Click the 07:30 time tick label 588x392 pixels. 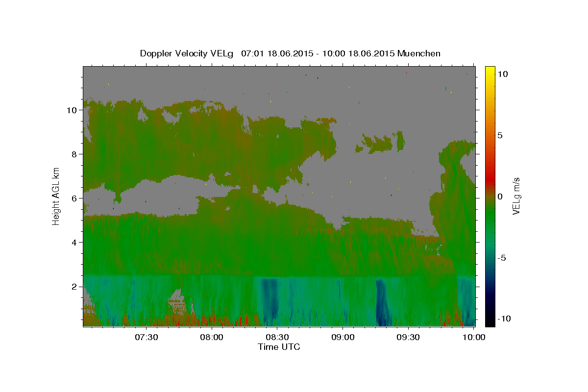pos(146,337)
